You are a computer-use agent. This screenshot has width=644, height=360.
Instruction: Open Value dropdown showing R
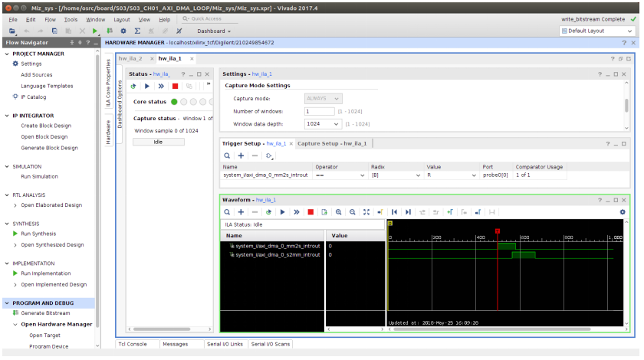[x=473, y=175]
